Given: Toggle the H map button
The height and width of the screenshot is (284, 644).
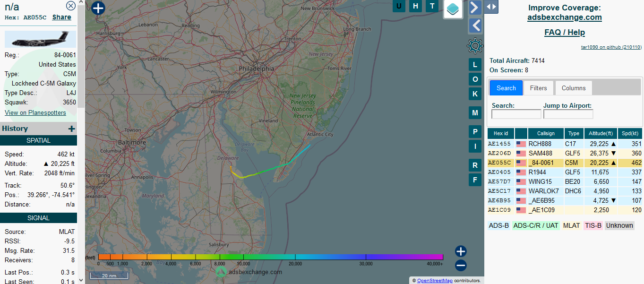Looking at the screenshot, I should click(415, 6).
